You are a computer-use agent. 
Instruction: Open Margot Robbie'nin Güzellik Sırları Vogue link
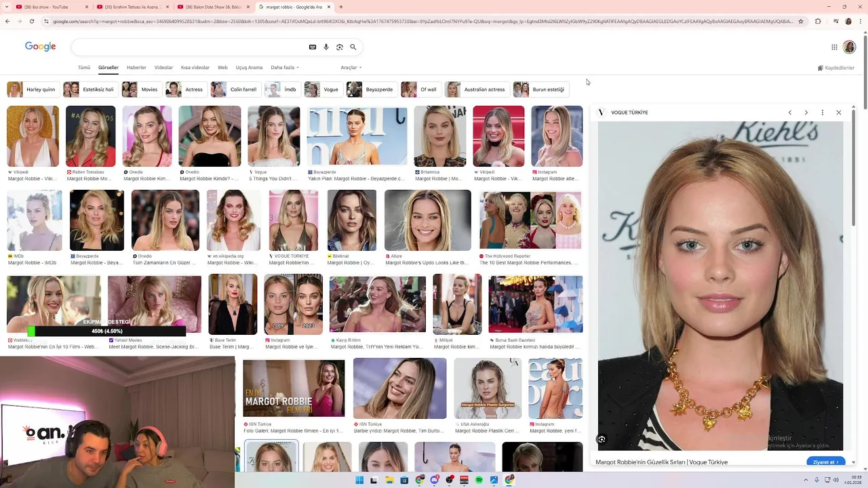[662, 462]
